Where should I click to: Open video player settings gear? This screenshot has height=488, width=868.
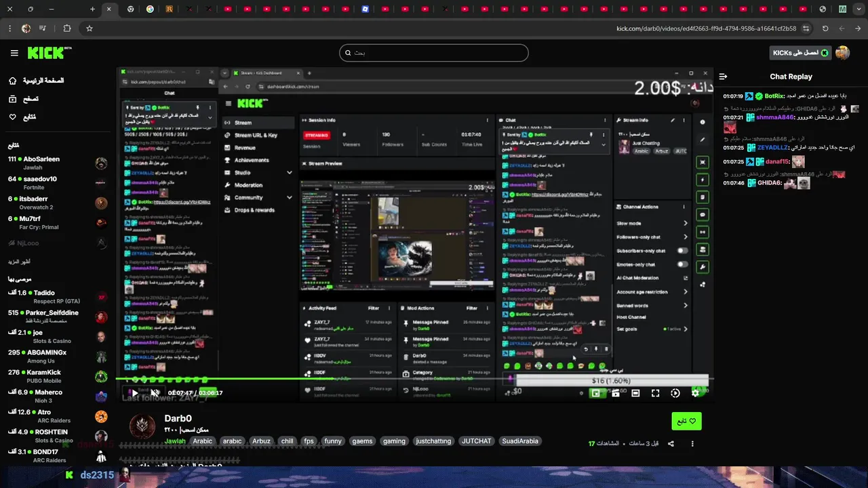coord(695,393)
